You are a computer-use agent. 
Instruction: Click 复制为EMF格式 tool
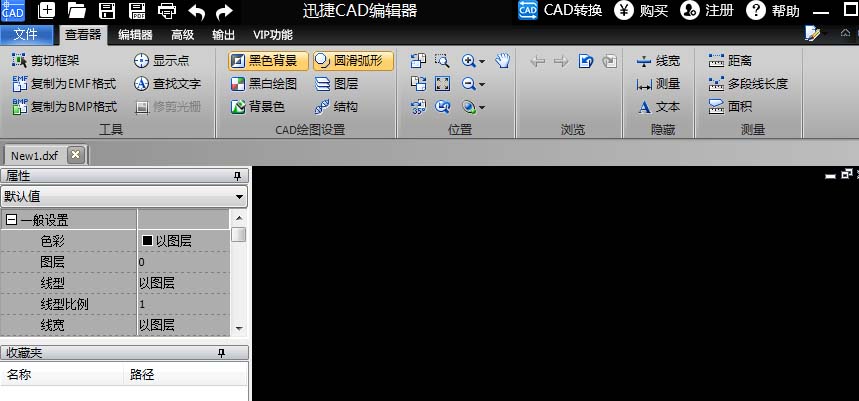(64, 84)
